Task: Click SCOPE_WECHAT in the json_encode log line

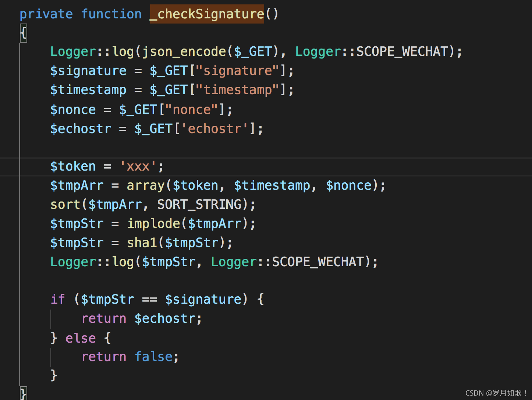Action: click(x=402, y=51)
